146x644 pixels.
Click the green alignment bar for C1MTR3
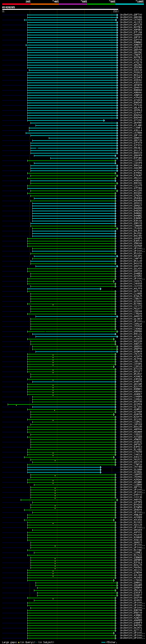point(72,161)
